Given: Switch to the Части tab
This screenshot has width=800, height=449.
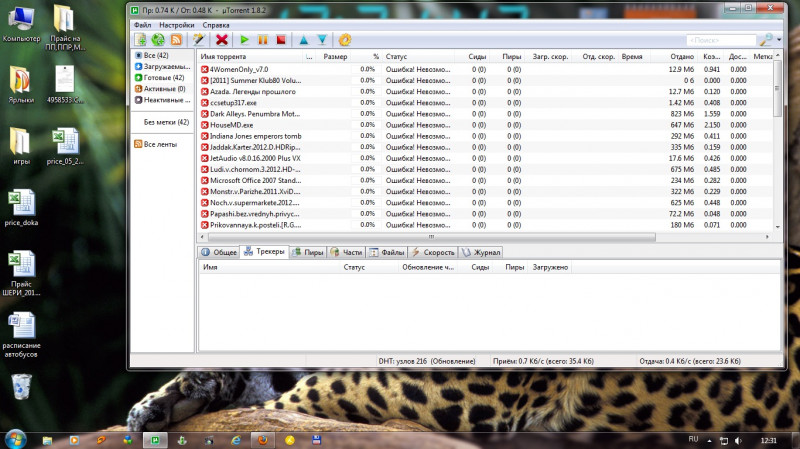Looking at the screenshot, I should (346, 252).
